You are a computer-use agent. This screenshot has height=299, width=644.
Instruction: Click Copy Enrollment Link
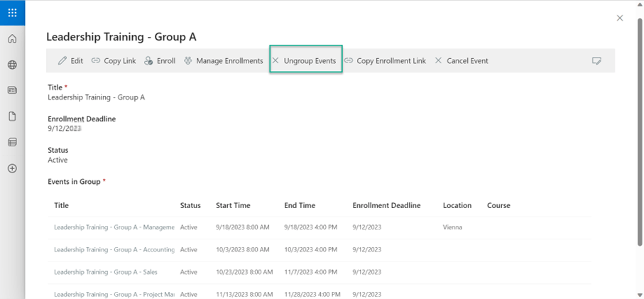pyautogui.click(x=385, y=61)
